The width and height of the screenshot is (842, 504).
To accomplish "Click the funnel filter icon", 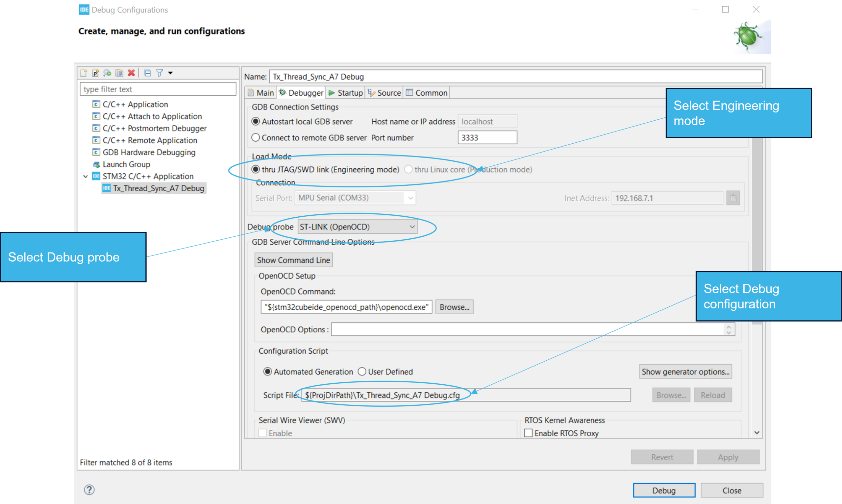I will (x=159, y=73).
